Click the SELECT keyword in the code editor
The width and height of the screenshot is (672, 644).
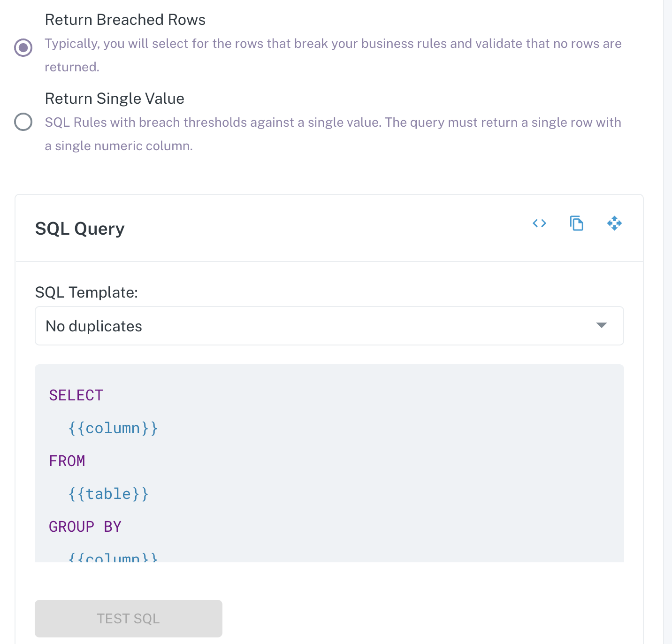point(76,395)
